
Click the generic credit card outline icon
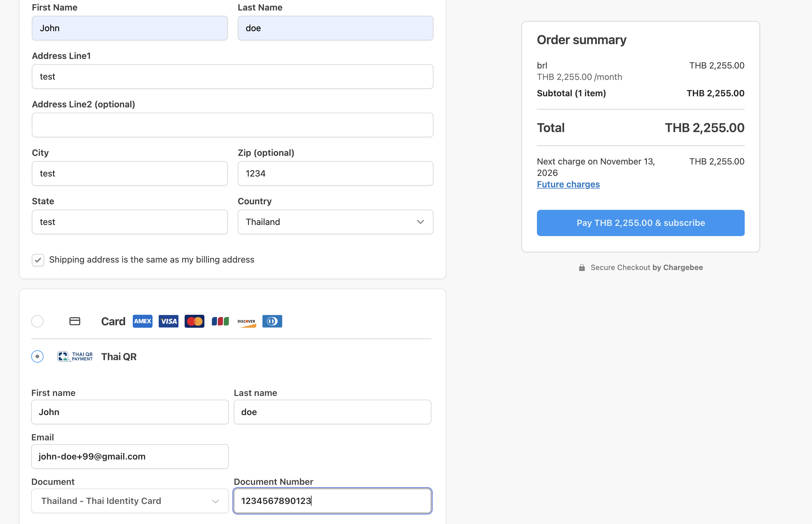[75, 321]
